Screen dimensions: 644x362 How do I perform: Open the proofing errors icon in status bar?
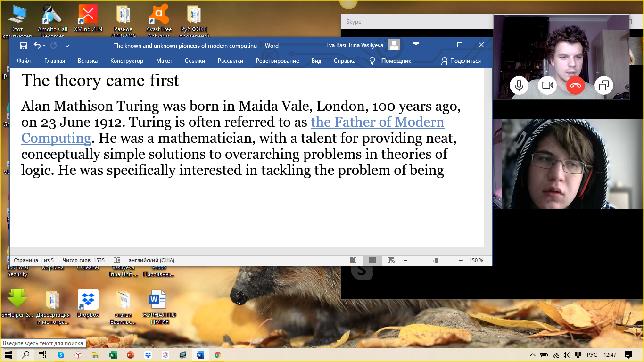pos(117,260)
